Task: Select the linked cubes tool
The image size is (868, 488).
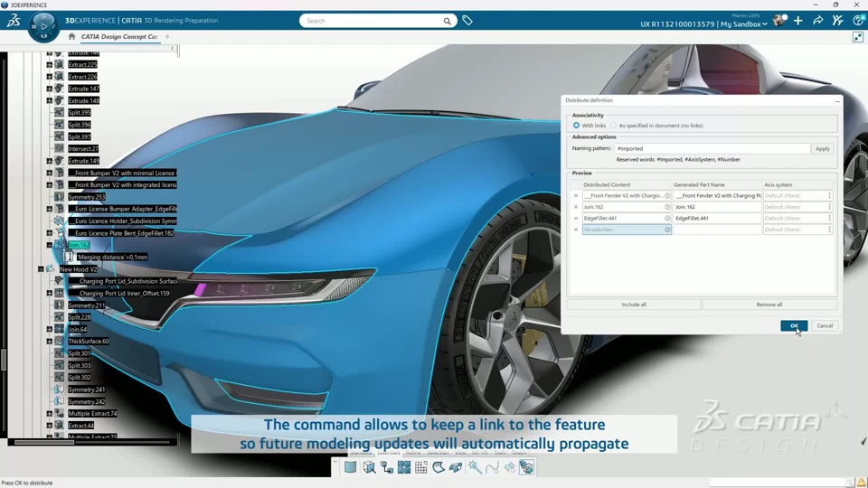Action: (386, 467)
